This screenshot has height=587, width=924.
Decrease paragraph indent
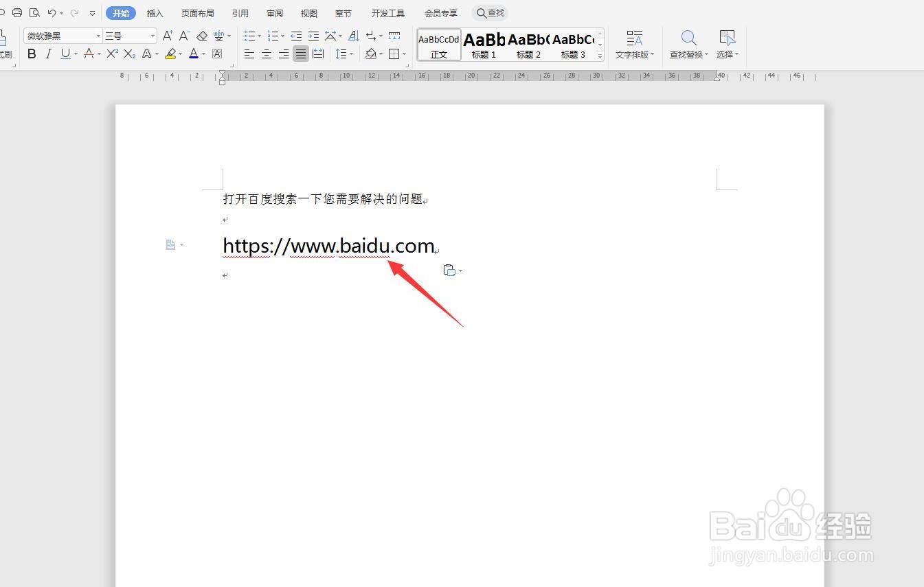[296, 36]
